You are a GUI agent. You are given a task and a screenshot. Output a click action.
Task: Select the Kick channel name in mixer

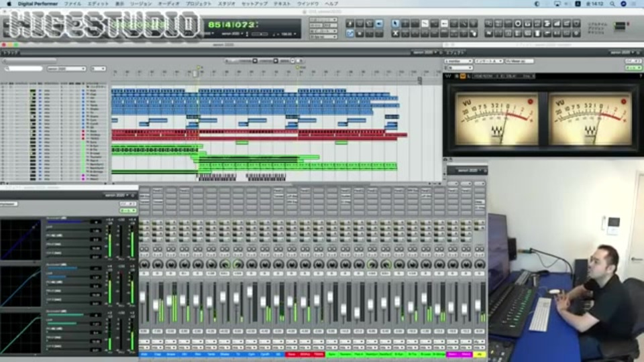(x=145, y=354)
